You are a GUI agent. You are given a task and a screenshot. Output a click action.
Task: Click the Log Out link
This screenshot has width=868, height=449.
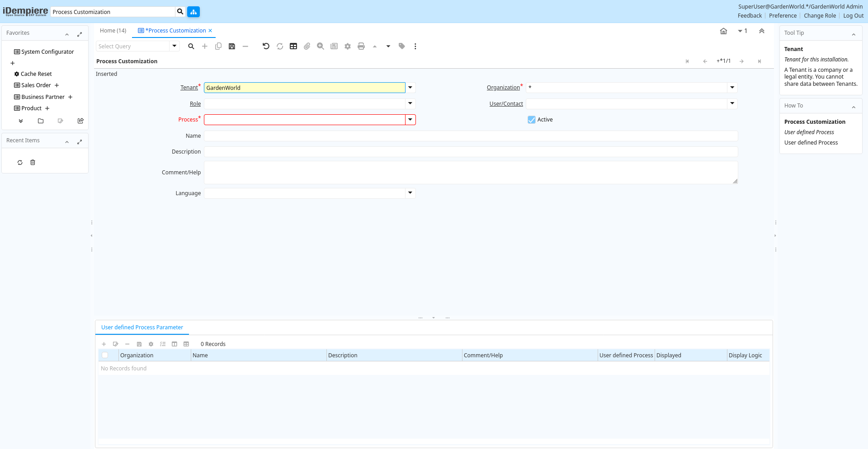pyautogui.click(x=853, y=16)
